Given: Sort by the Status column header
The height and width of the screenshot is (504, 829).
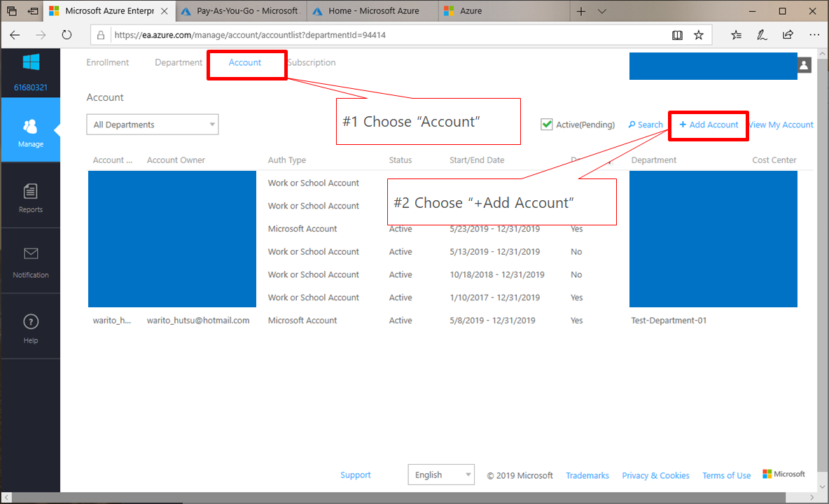Looking at the screenshot, I should [x=400, y=160].
